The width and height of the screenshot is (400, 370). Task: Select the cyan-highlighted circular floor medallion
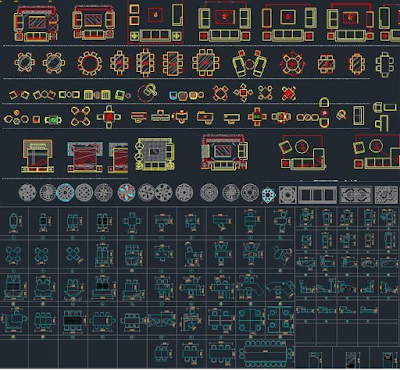[x=65, y=193]
